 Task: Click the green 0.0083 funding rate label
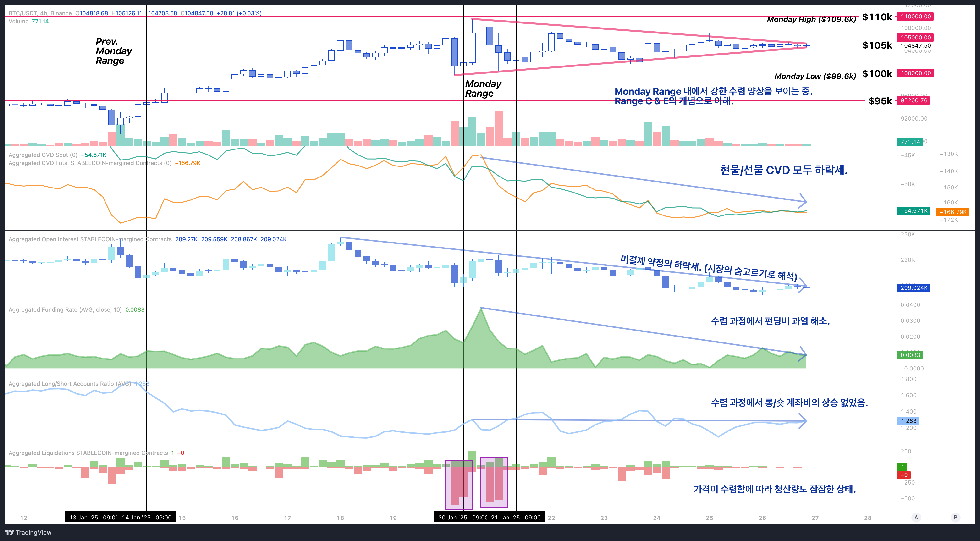pos(910,355)
